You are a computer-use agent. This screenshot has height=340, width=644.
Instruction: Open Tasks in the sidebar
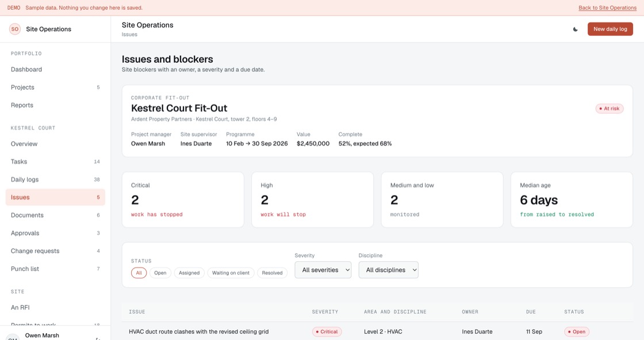pos(55,162)
